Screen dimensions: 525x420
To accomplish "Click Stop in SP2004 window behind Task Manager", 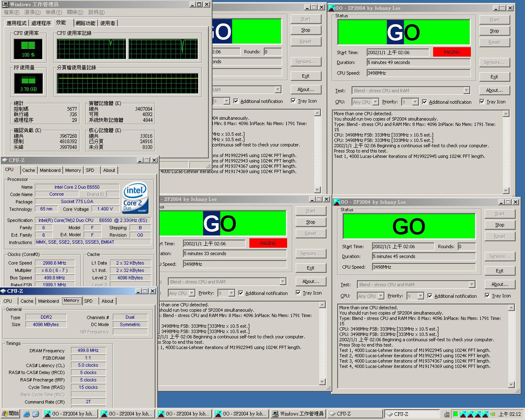I will pyautogui.click(x=306, y=30).
